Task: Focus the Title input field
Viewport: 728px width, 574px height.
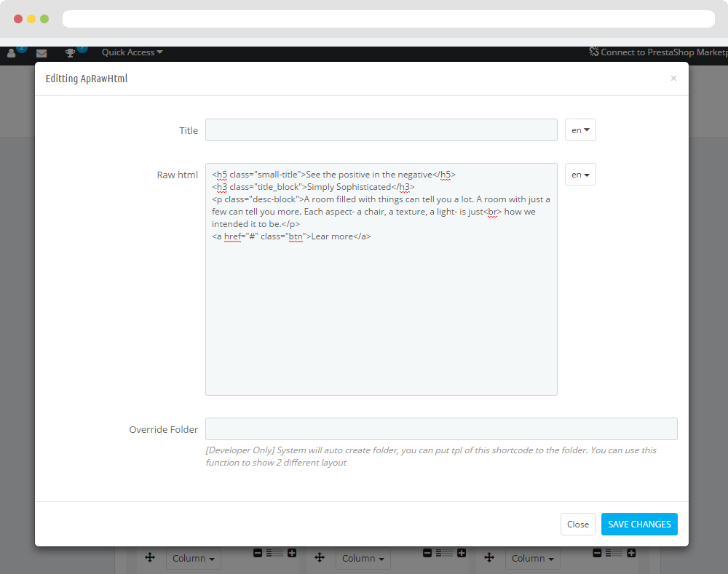Action: pyautogui.click(x=381, y=130)
